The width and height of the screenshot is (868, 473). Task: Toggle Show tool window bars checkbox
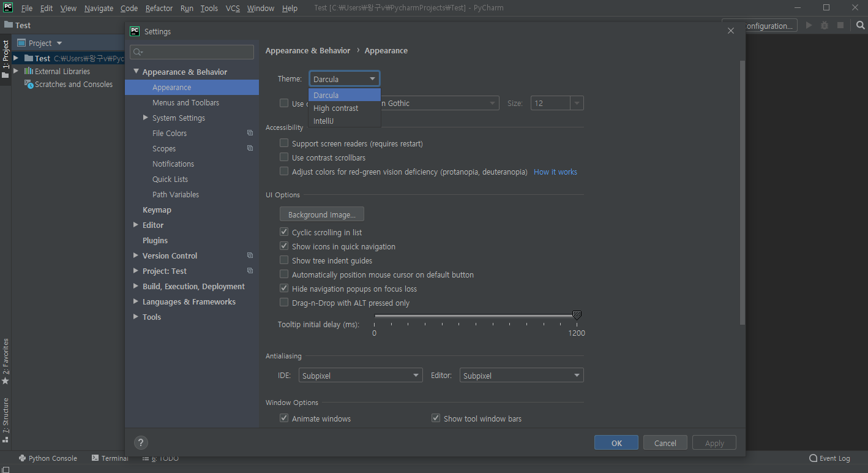(x=436, y=418)
